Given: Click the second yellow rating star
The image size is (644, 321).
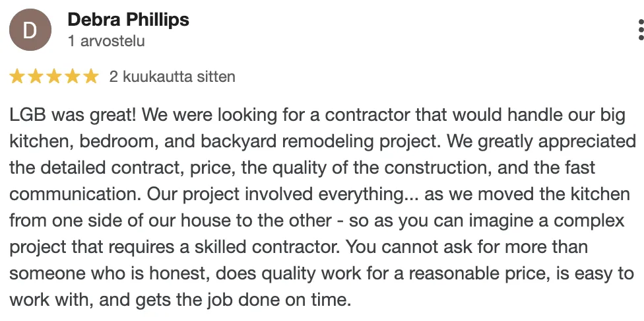Looking at the screenshot, I should tap(36, 77).
